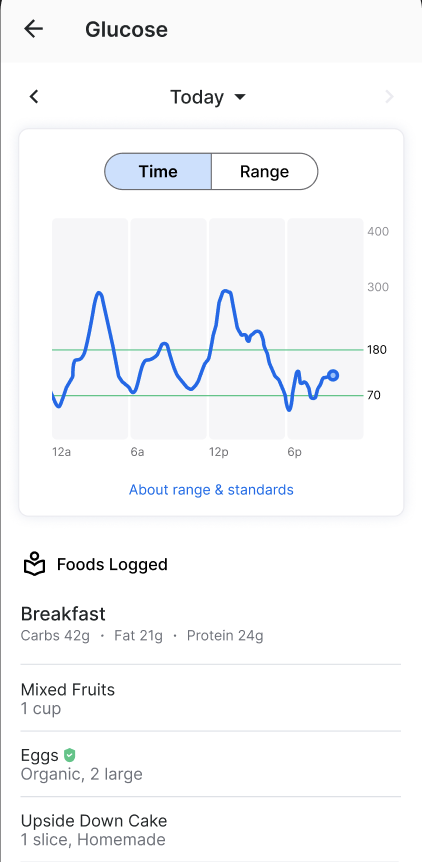This screenshot has height=862, width=422.
Task: Click the 180 upper range line label
Action: pyautogui.click(x=377, y=350)
